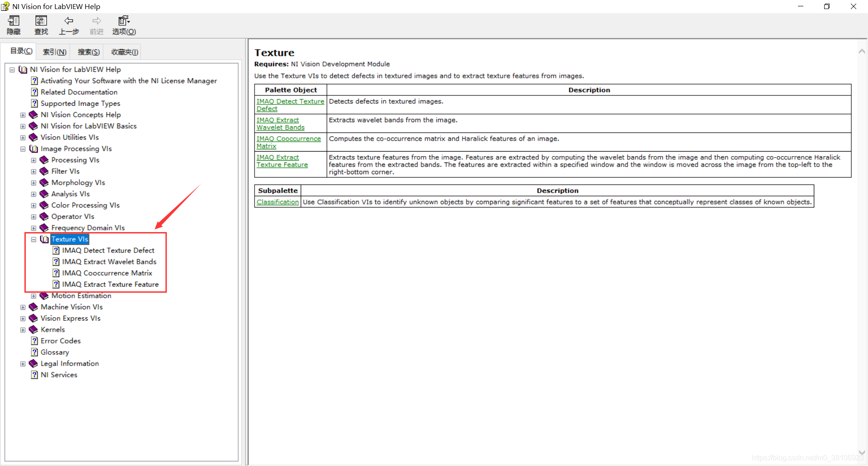Expand the Machine Vision VIs node
Viewport: 868px width, 466px height.
click(x=23, y=307)
